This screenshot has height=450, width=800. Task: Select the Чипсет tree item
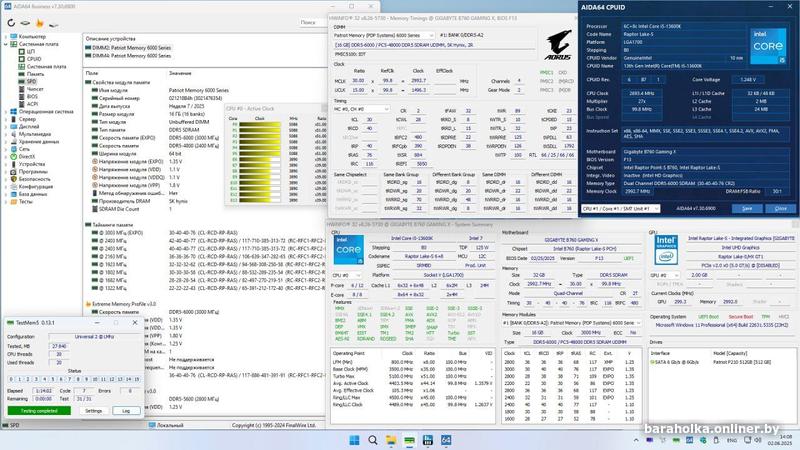(35, 89)
